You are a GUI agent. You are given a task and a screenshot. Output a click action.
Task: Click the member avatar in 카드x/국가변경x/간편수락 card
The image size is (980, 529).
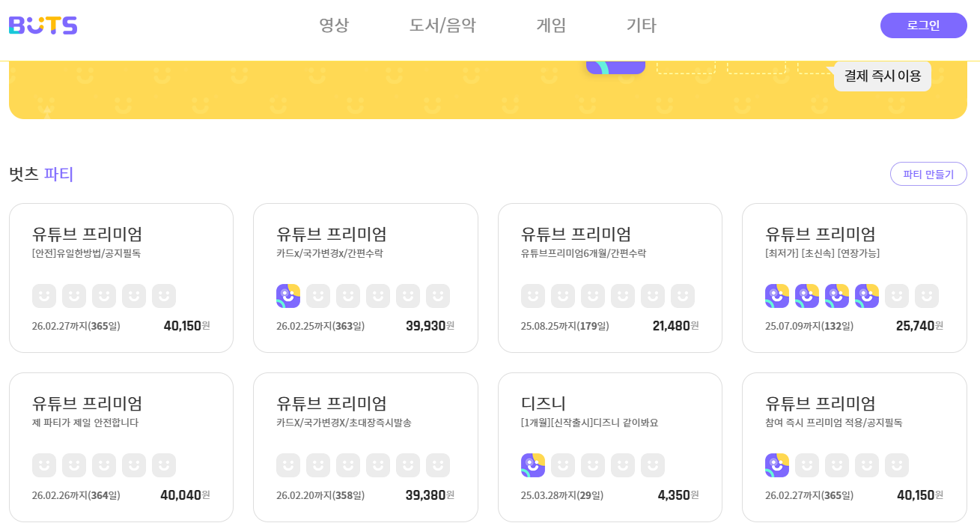coord(288,296)
